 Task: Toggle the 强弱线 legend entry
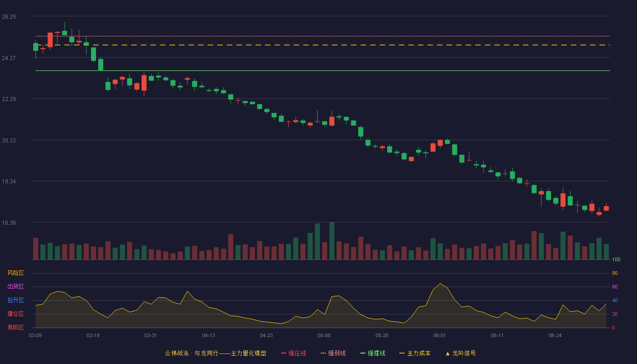tap(333, 353)
